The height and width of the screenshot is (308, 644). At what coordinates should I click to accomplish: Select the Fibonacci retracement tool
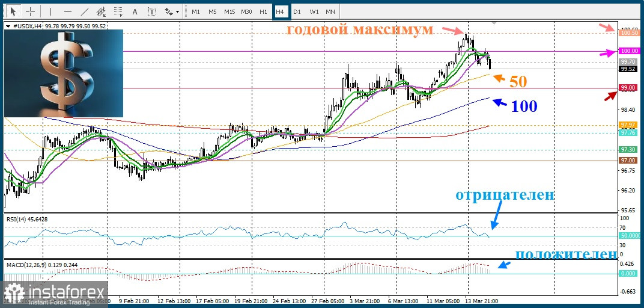[118, 11]
